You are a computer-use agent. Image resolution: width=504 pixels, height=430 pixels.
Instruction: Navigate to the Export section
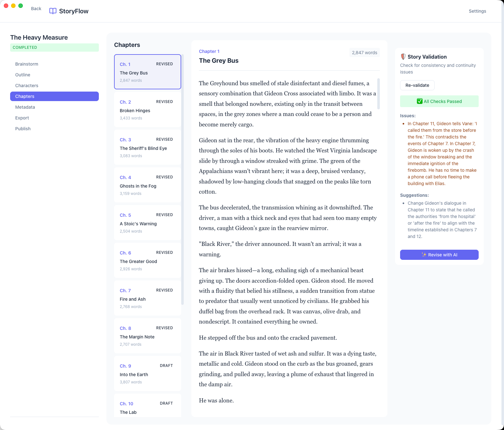pyautogui.click(x=22, y=118)
